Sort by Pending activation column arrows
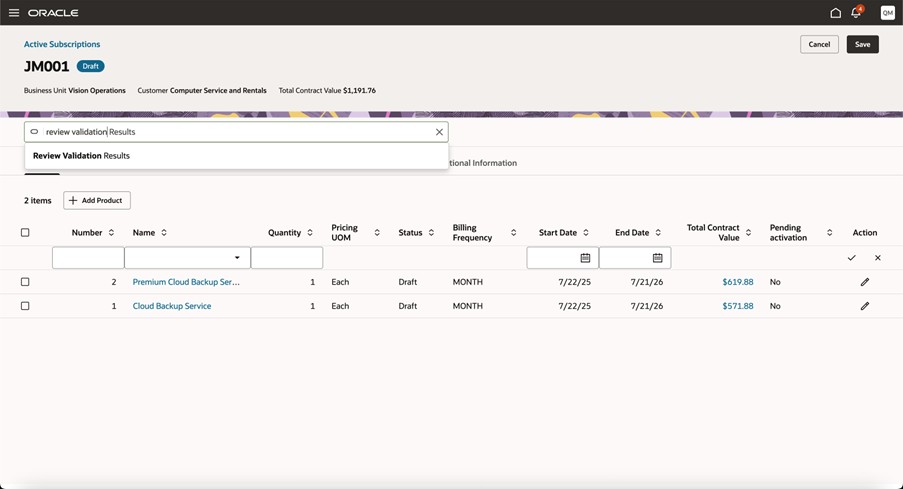 pos(829,233)
